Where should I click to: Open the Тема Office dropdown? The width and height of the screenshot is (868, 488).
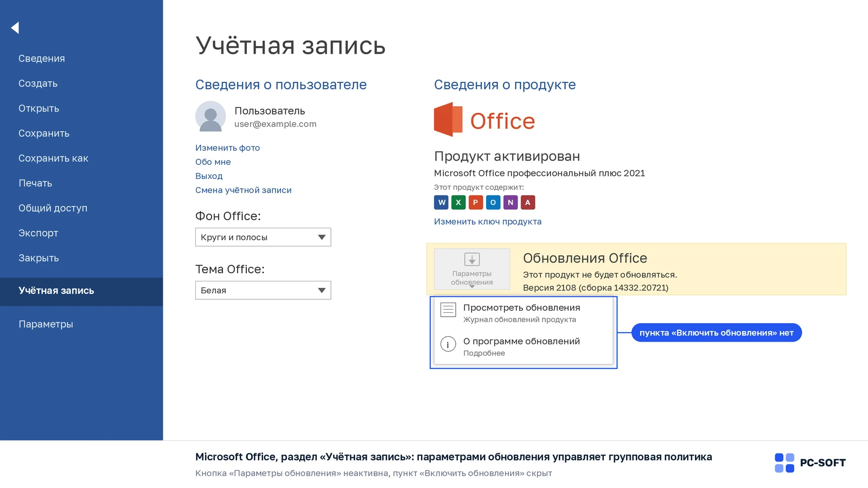point(263,290)
